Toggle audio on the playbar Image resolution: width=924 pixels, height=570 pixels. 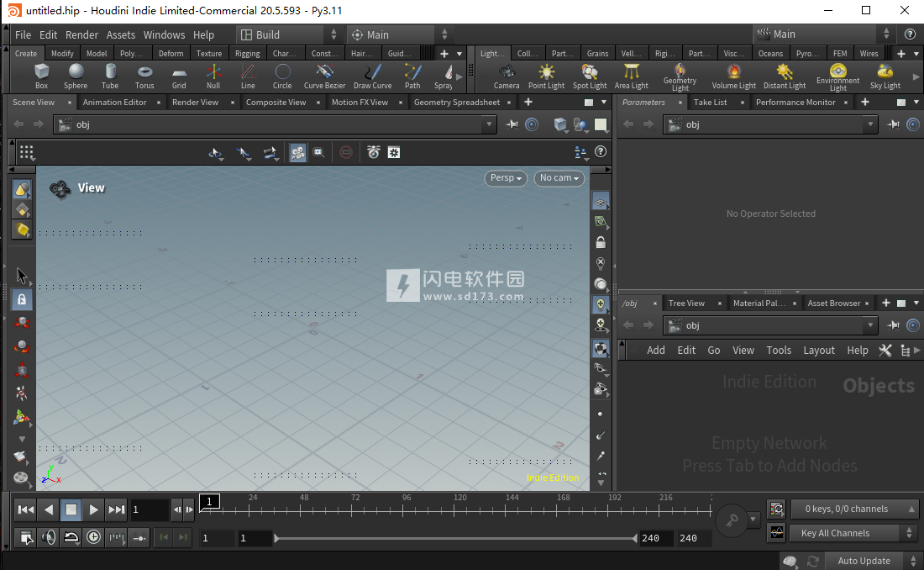click(x=49, y=537)
